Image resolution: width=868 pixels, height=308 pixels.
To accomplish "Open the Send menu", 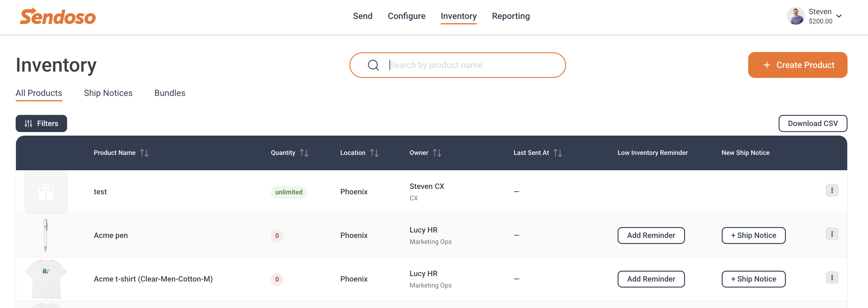I will [x=362, y=16].
